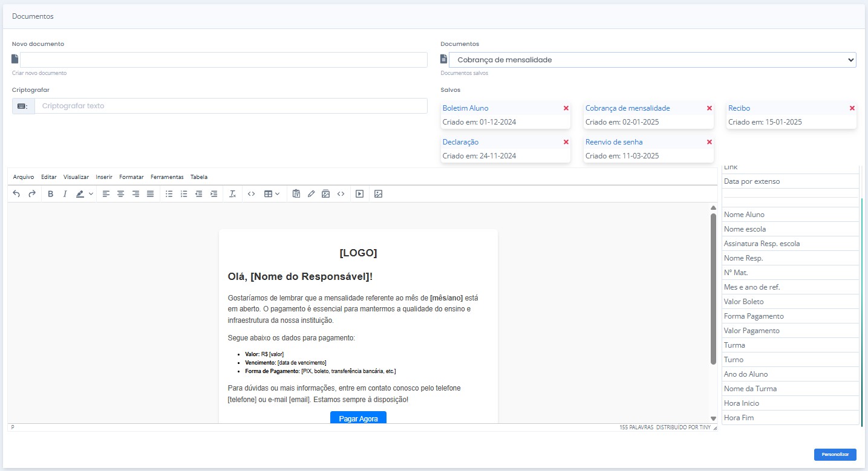Decrease indent of the paragraph
The width and height of the screenshot is (868, 471).
click(x=198, y=194)
